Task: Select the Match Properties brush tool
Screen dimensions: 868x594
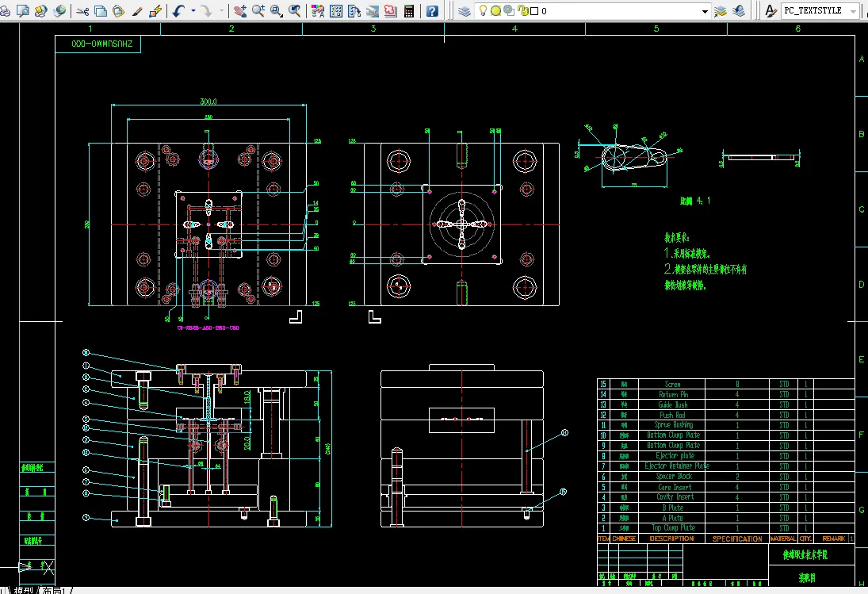Action: point(136,10)
